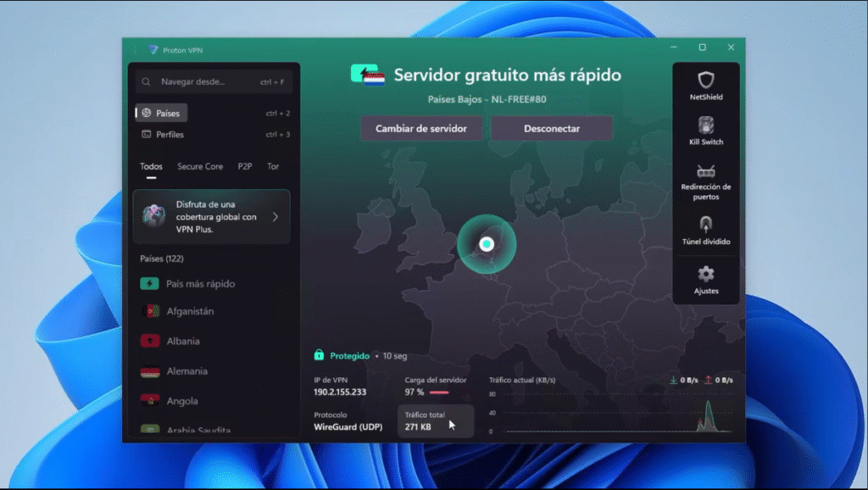Viewport: 868px width, 490px height.
Task: Click the download speed arrow icon
Action: pos(673,380)
